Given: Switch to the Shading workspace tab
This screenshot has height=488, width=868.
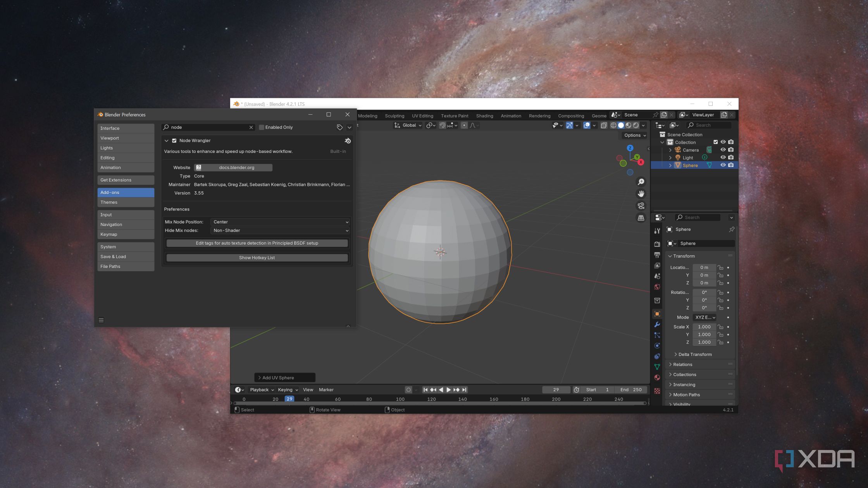Looking at the screenshot, I should [x=484, y=116].
